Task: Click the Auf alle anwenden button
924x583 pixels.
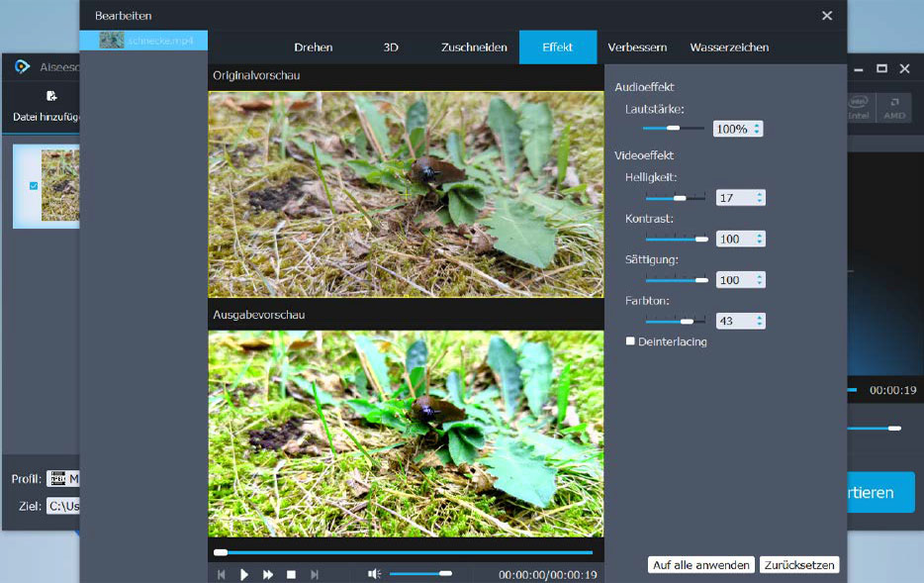Action: pyautogui.click(x=701, y=565)
